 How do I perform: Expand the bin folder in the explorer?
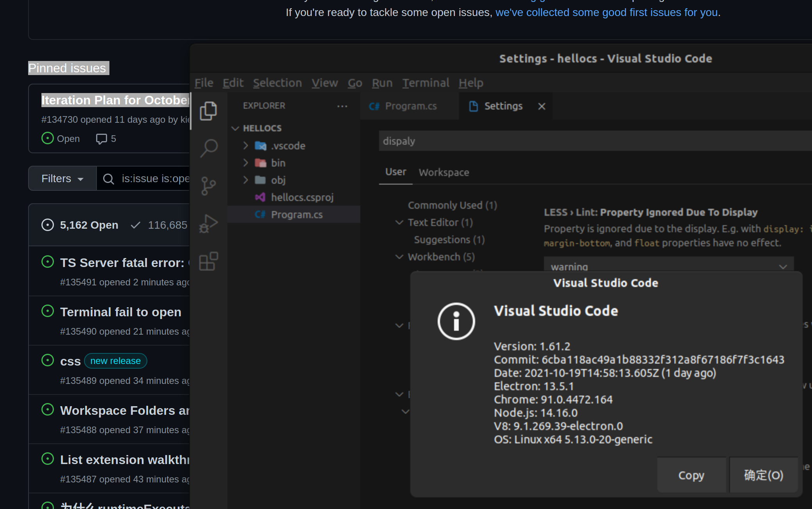click(245, 163)
